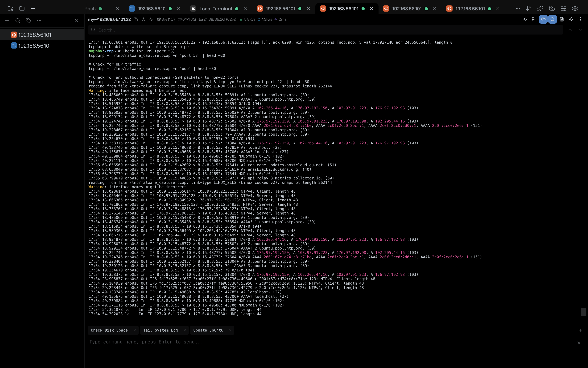Add a new host with the plus icon
This screenshot has height=368, width=588.
click(x=7, y=21)
